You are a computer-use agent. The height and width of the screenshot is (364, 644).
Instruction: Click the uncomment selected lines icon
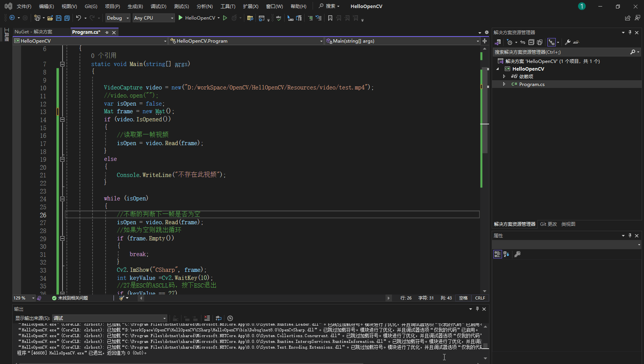[318, 18]
